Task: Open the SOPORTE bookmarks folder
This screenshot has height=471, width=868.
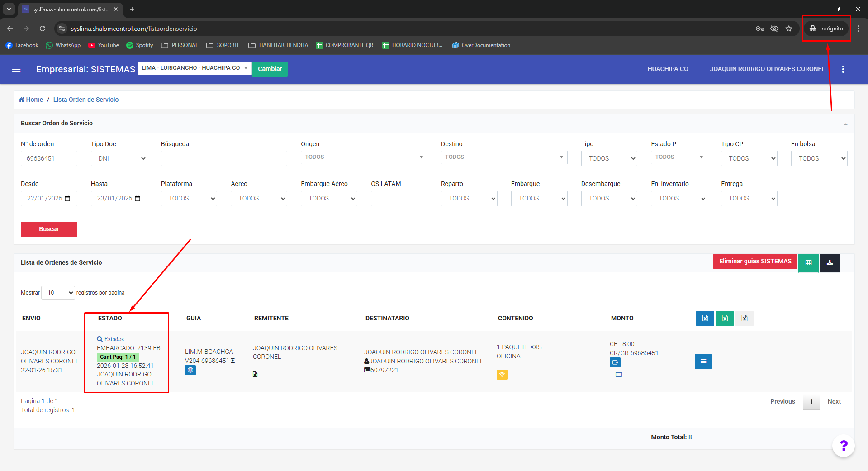Action: coord(223,45)
